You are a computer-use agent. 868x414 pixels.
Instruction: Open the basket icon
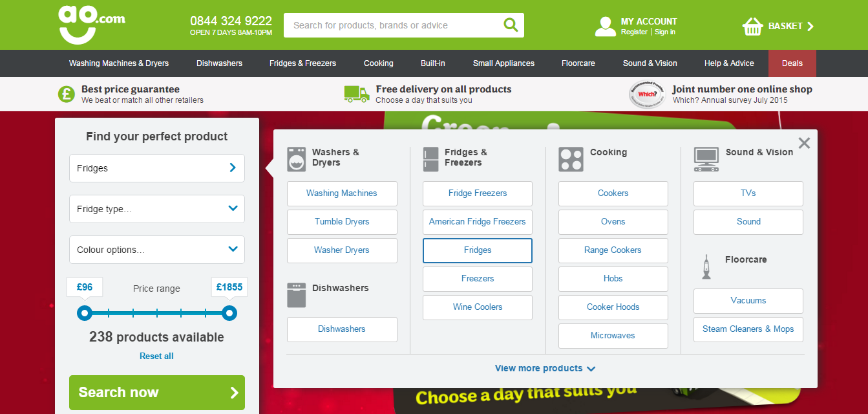[x=753, y=26]
